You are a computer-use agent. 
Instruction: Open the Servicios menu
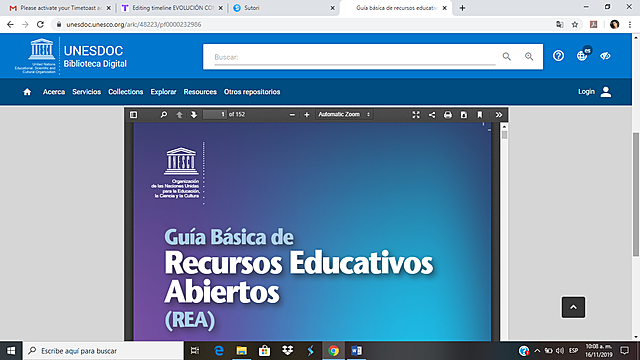click(87, 92)
